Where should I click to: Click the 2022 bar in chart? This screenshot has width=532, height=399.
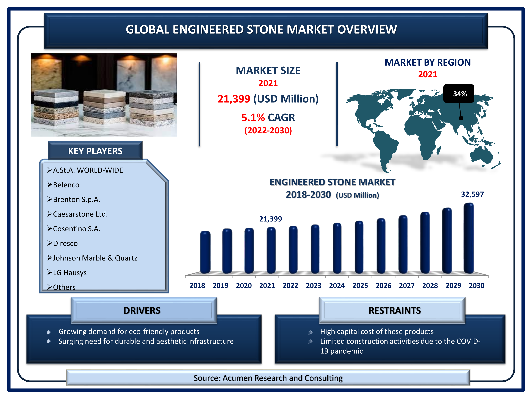click(293, 250)
